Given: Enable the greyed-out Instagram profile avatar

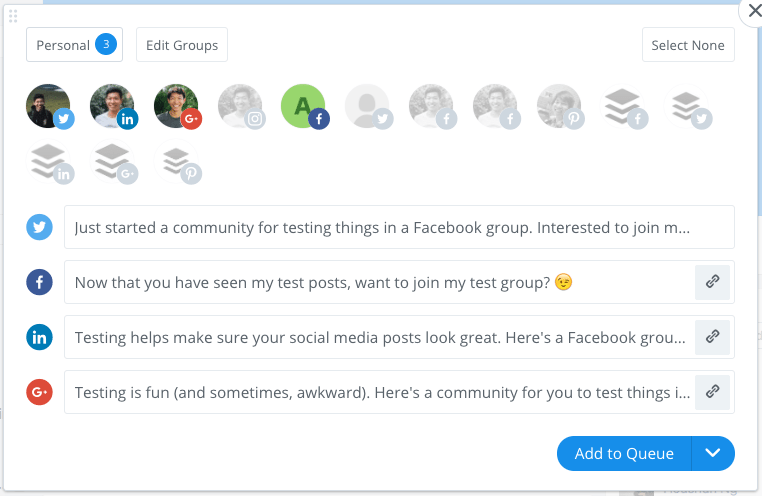Looking at the screenshot, I should click(x=241, y=106).
